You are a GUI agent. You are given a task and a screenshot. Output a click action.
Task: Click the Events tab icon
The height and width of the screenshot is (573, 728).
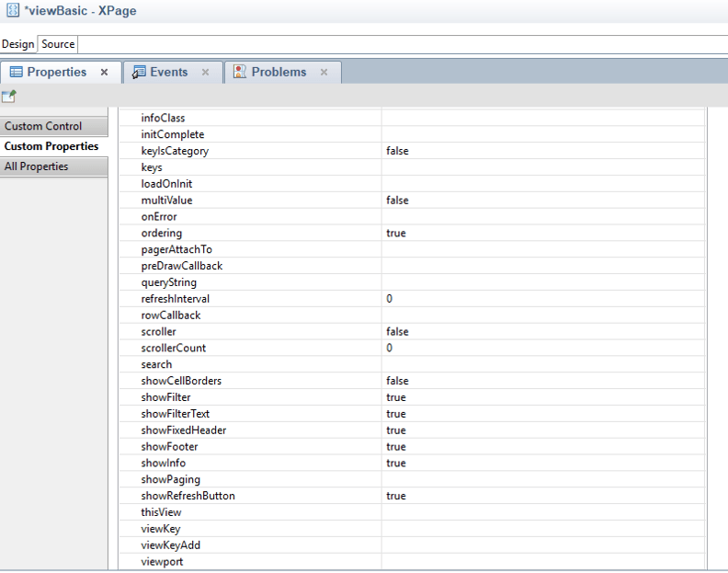click(x=139, y=73)
